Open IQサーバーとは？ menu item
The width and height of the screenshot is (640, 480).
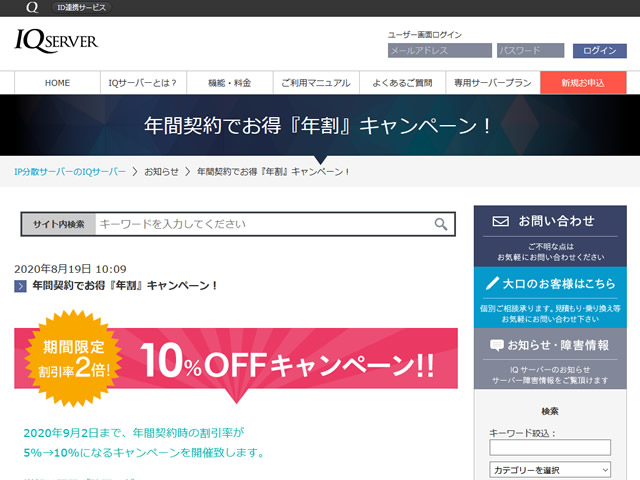point(143,83)
